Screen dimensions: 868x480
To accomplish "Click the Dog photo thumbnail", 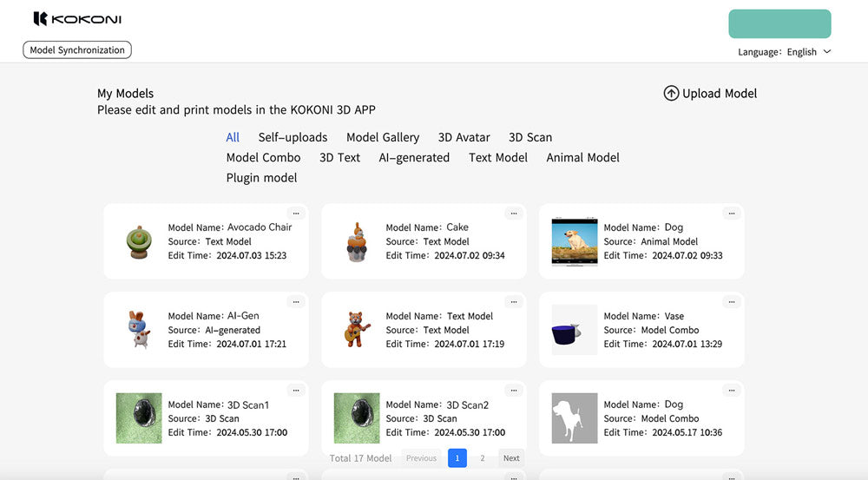I will point(574,241).
